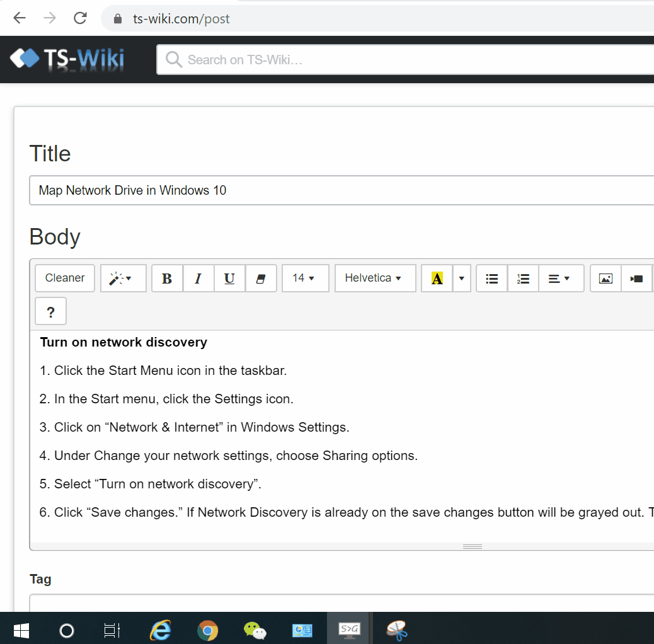Expand the font size 14 dropdown

pos(305,279)
